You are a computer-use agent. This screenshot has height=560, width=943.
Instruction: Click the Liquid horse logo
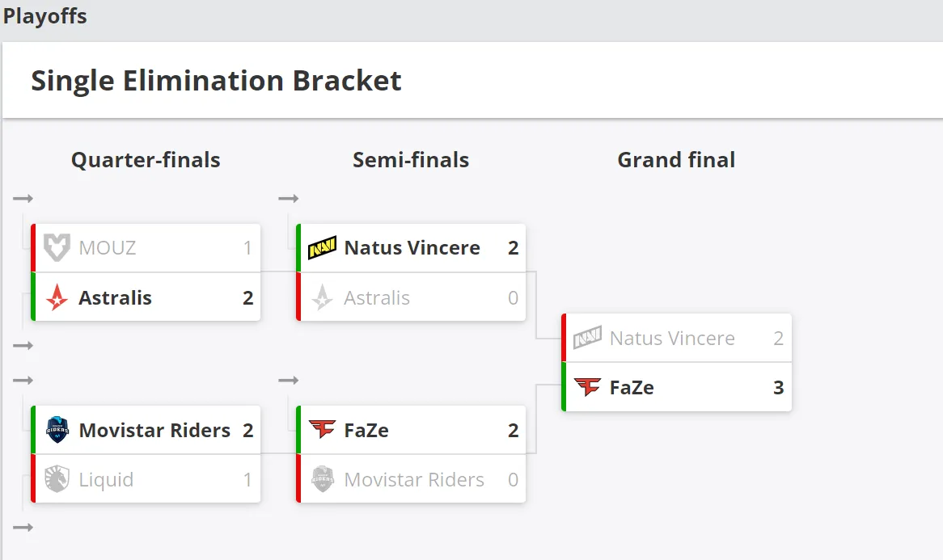57,479
